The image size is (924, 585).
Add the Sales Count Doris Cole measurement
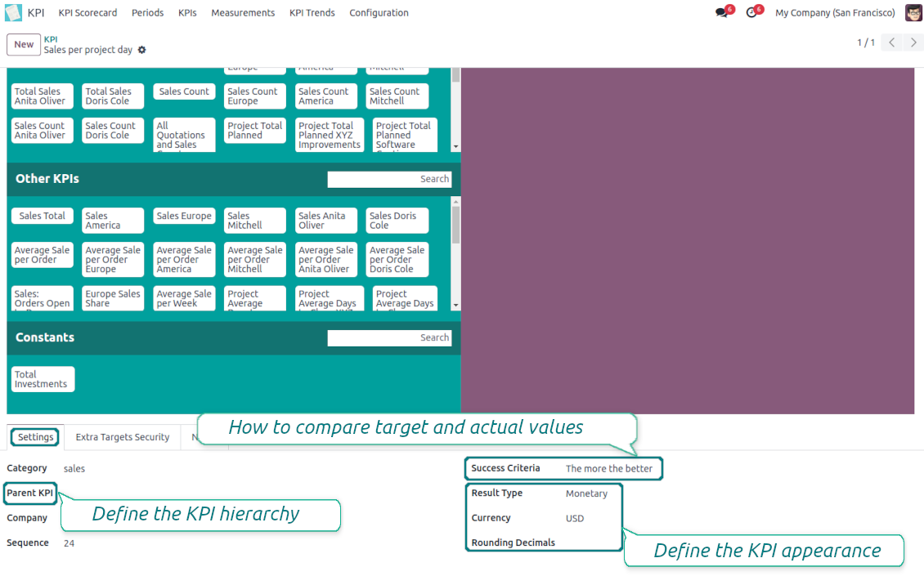point(113,131)
